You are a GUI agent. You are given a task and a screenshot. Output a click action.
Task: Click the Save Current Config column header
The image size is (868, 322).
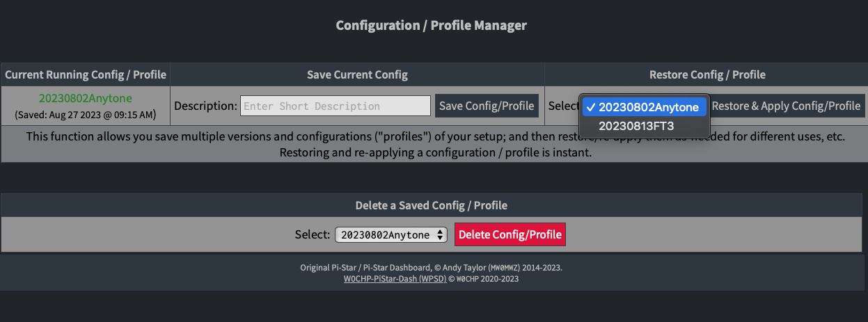(357, 74)
